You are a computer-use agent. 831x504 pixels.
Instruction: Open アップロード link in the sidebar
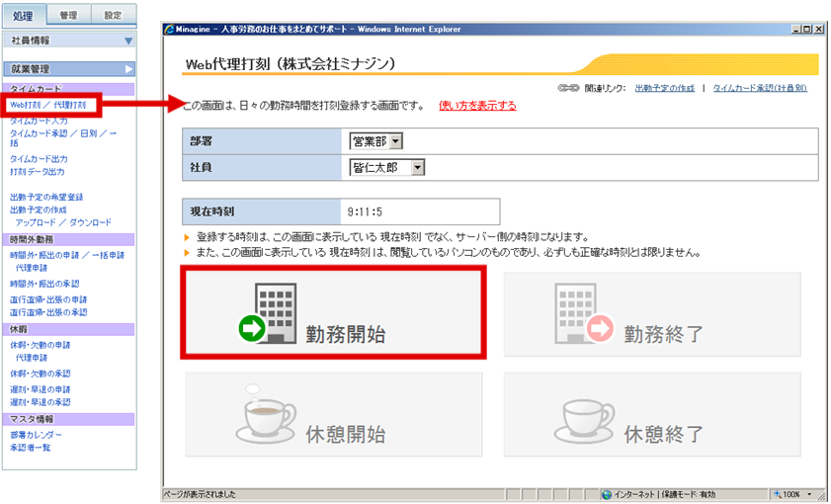click(x=35, y=222)
